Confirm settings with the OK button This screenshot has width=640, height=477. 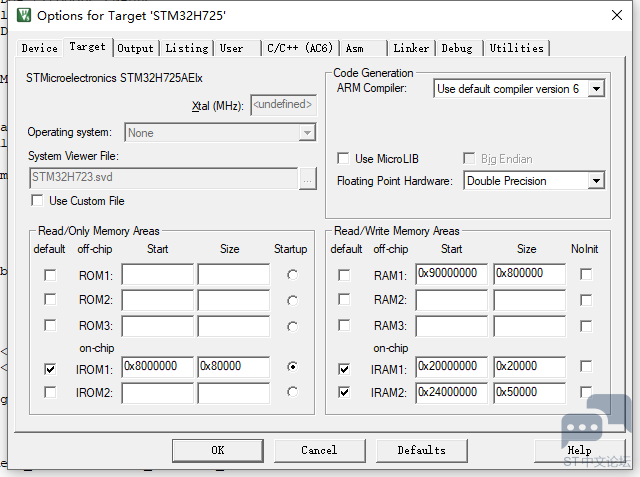point(218,450)
